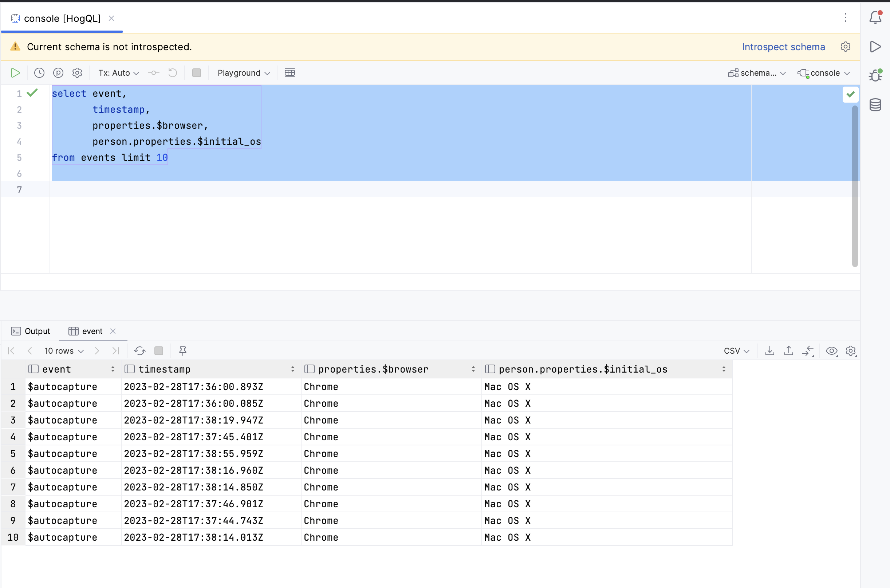This screenshot has width=890, height=588.
Task: Select result row number 1
Action: [x=13, y=387]
